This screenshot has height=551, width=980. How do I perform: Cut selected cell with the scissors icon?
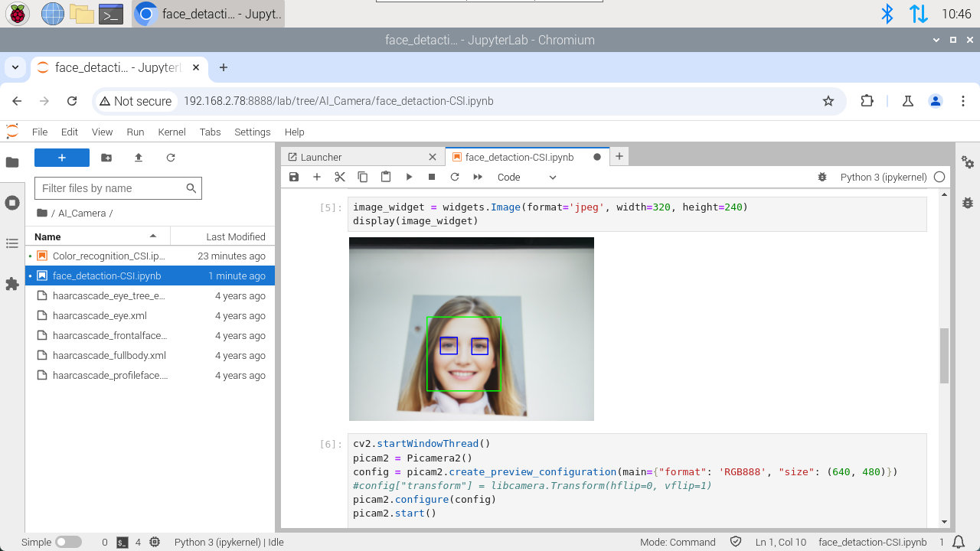pos(340,177)
